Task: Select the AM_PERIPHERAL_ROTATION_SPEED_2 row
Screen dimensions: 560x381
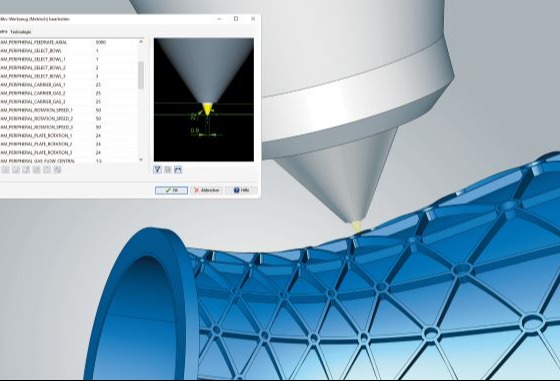Action: coord(69,119)
